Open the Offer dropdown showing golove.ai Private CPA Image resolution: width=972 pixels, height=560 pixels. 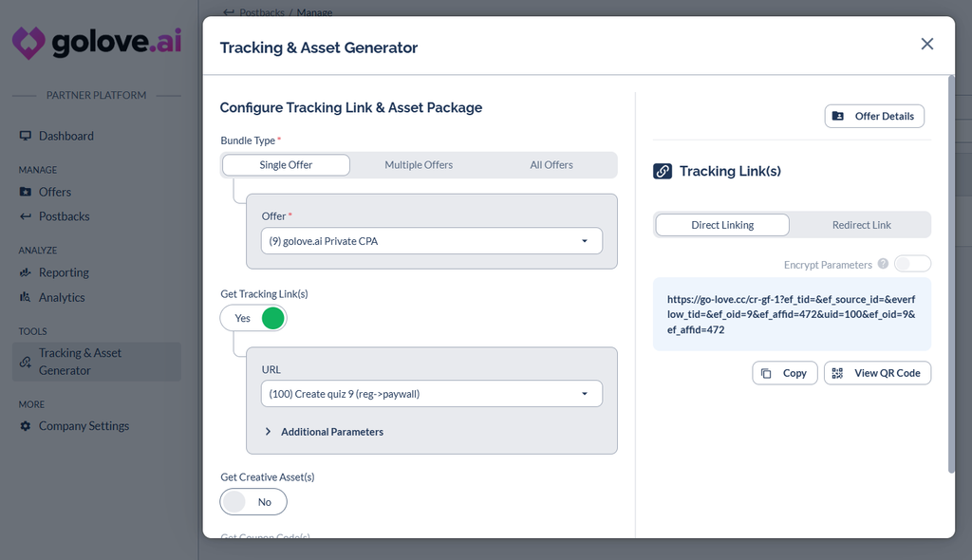pyautogui.click(x=432, y=241)
